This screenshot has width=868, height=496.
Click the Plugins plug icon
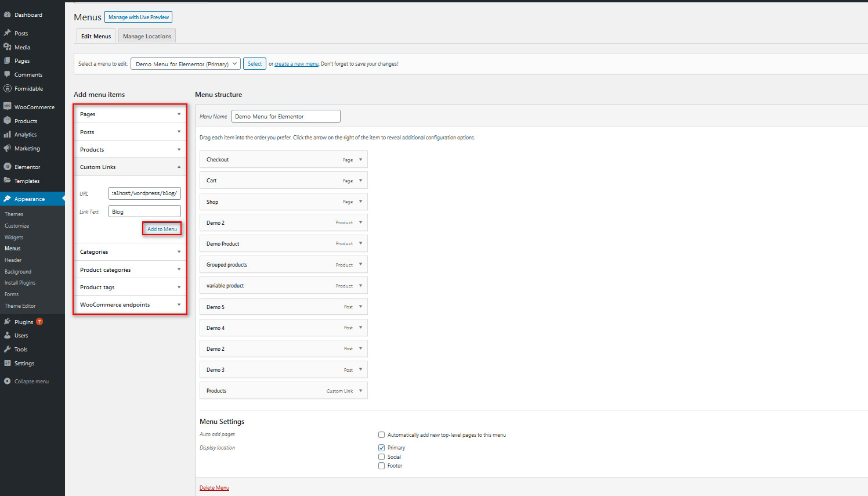[x=8, y=322]
